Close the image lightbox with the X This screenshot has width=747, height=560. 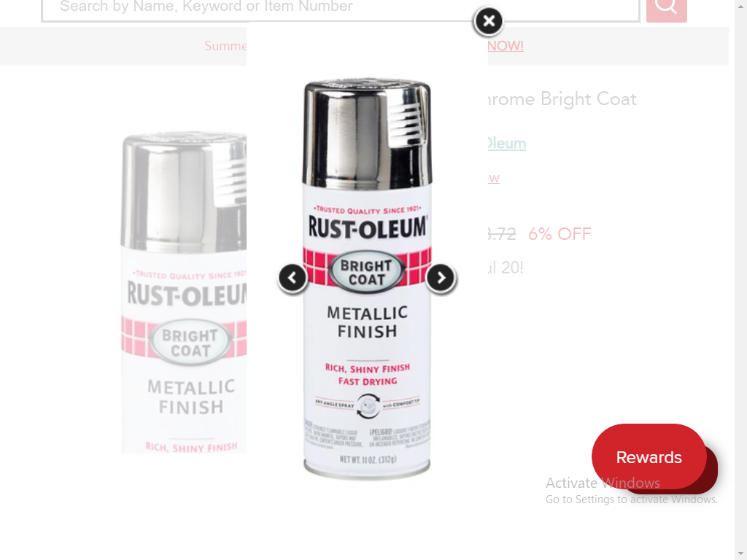pos(488,21)
